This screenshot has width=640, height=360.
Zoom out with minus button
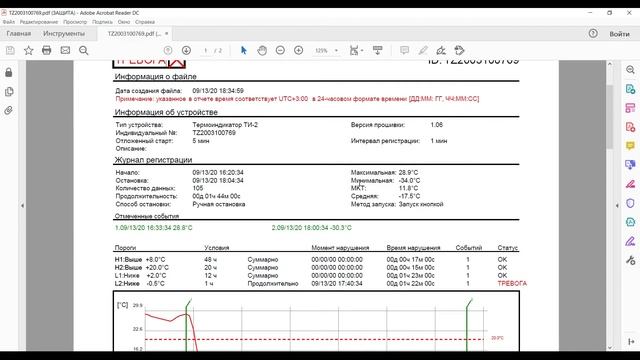click(x=280, y=50)
